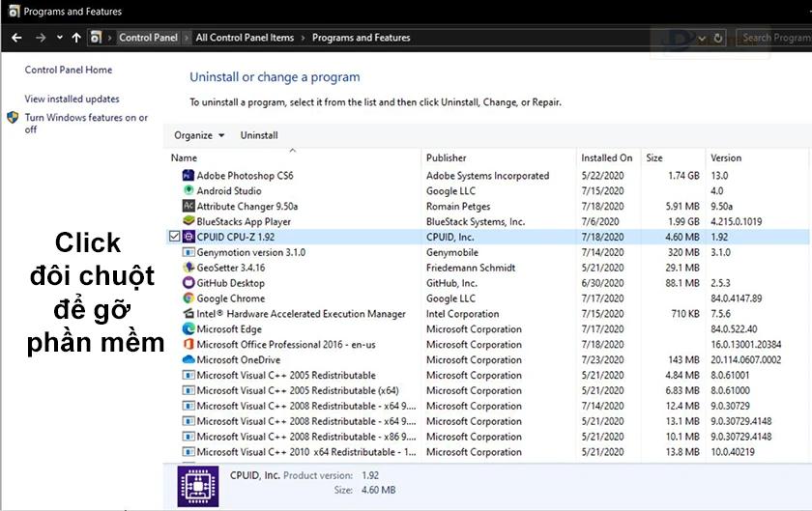The height and width of the screenshot is (511, 812).
Task: Select the Google Chrome name
Action: [x=231, y=298]
